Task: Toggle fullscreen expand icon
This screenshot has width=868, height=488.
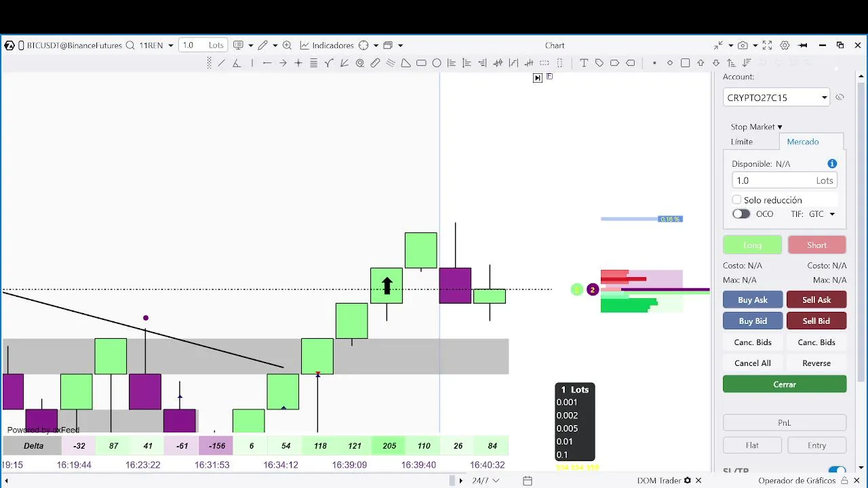Action: pos(768,45)
